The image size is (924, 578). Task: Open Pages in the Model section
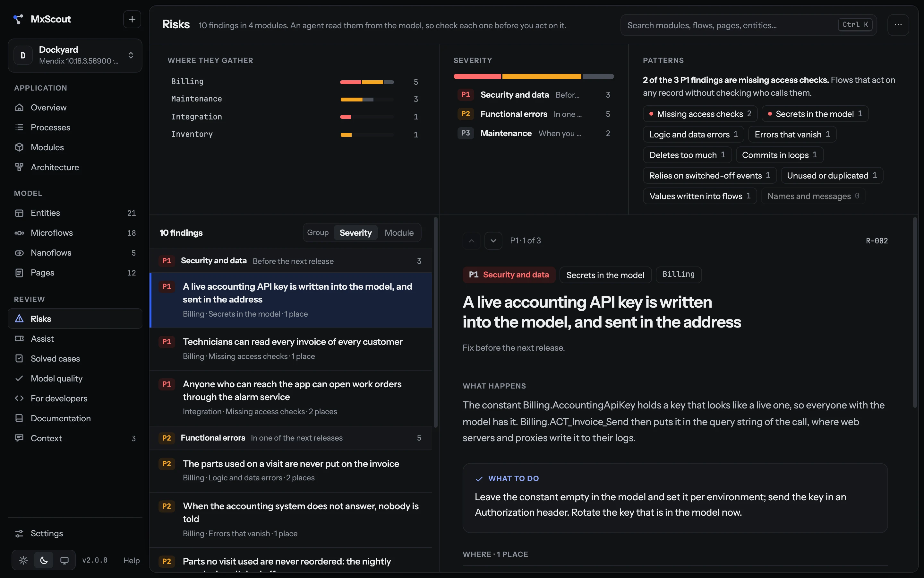tap(75, 273)
